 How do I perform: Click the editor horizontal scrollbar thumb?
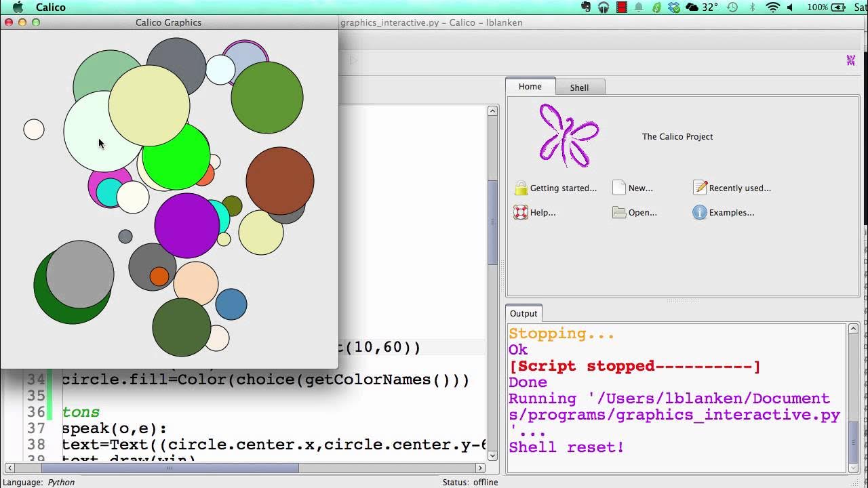click(170, 468)
